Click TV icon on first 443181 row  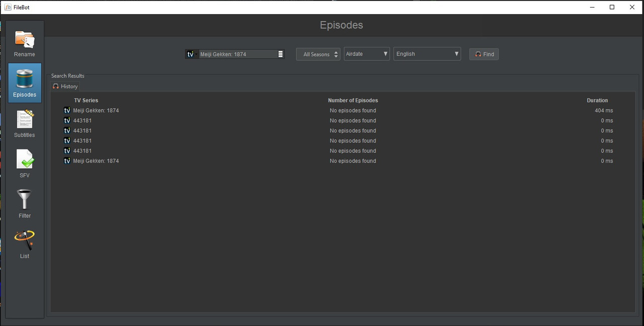pos(67,120)
